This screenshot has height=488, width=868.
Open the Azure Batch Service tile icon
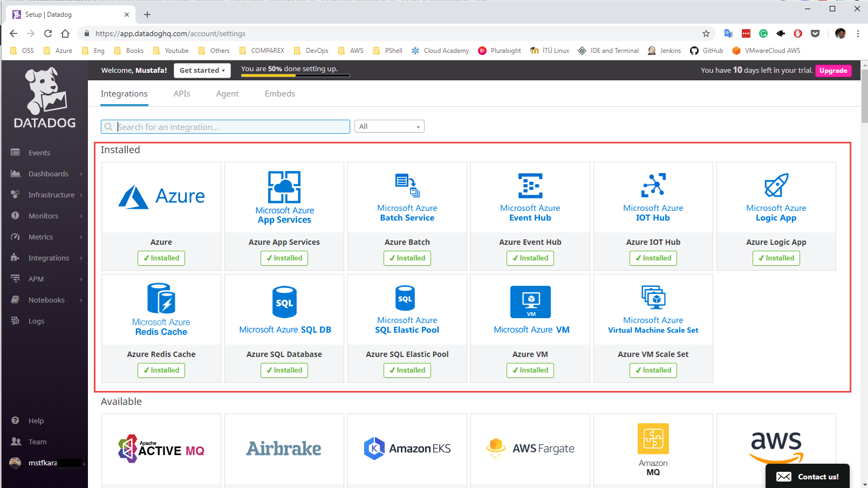click(407, 185)
